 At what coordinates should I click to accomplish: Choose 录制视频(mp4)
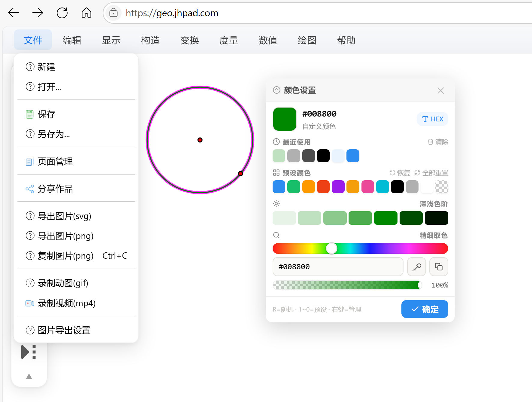tap(76, 303)
